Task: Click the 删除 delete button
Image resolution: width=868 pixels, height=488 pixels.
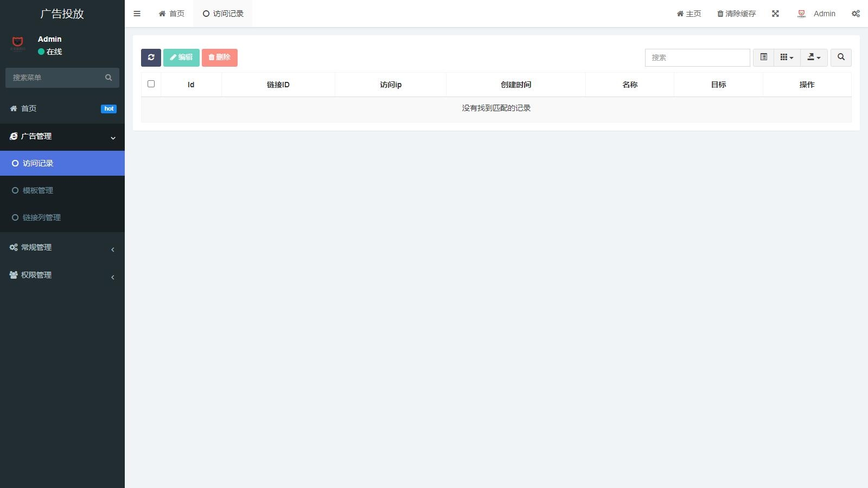Action: tap(220, 57)
